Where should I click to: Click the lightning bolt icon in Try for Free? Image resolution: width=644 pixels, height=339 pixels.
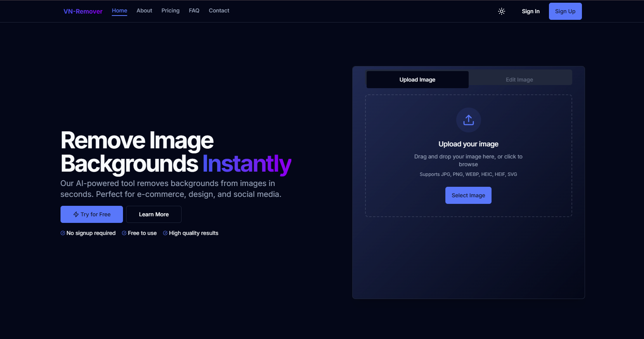[76, 214]
